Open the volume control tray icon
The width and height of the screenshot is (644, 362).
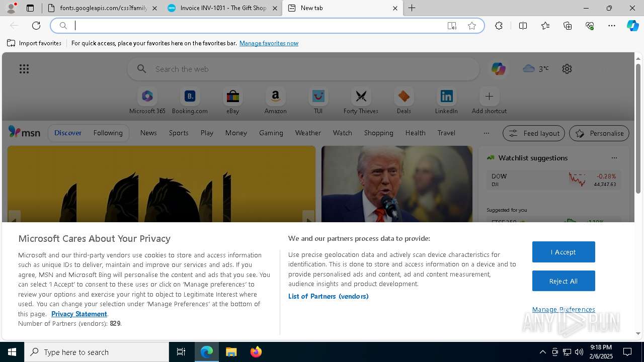579,352
